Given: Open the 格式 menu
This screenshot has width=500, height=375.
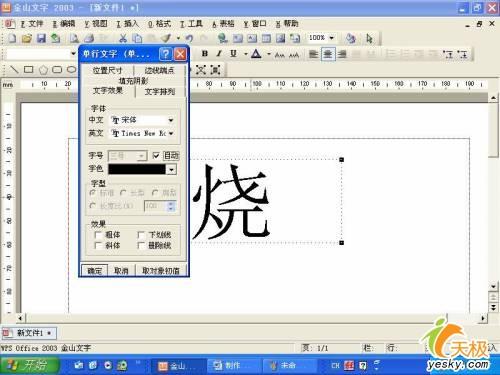Looking at the screenshot, I should (x=159, y=24).
